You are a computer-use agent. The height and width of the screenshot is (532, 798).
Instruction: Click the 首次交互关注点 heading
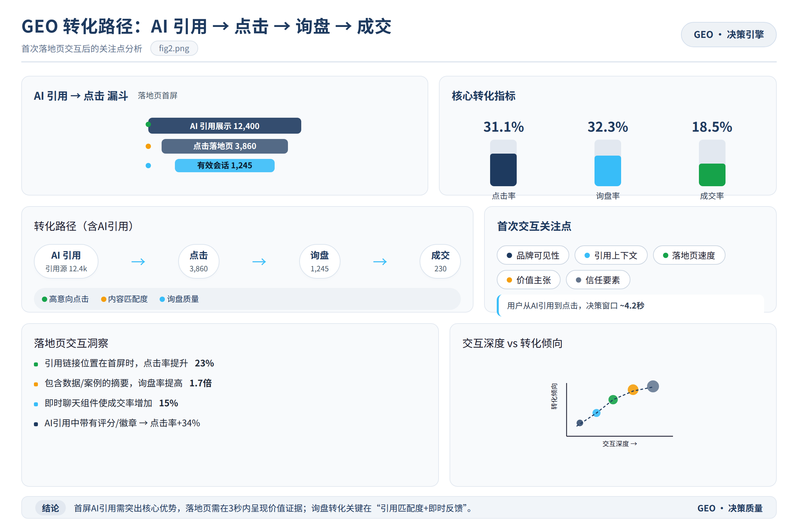(x=534, y=226)
